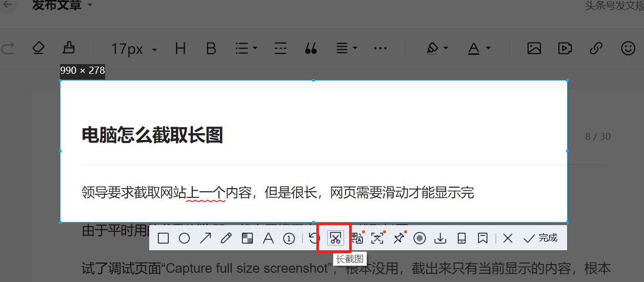Save the screenshot with download icon
644x282 pixels.
[440, 238]
